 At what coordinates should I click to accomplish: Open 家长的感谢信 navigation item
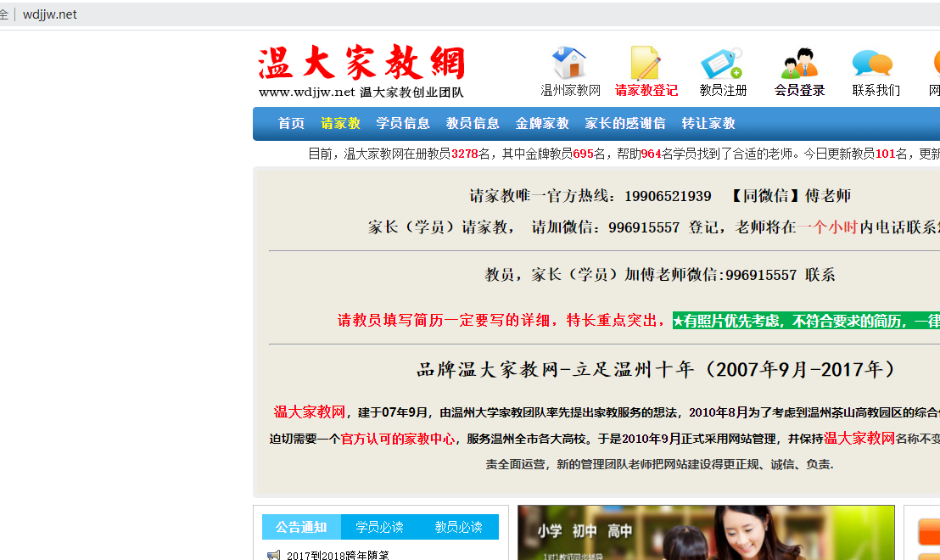pyautogui.click(x=624, y=124)
